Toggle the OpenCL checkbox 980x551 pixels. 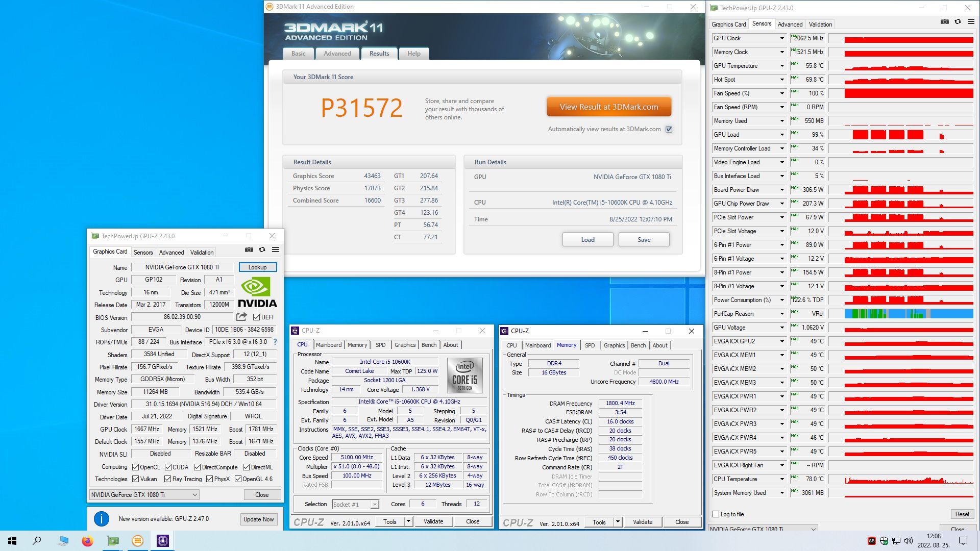point(135,467)
